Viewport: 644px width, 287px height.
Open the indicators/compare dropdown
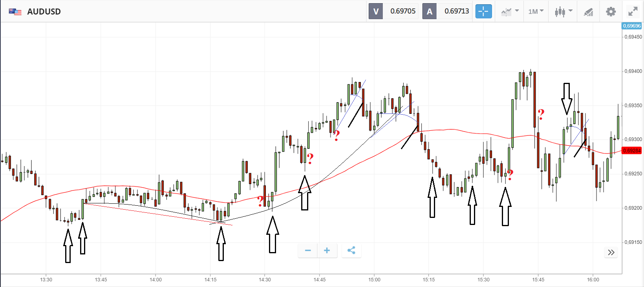(510, 11)
